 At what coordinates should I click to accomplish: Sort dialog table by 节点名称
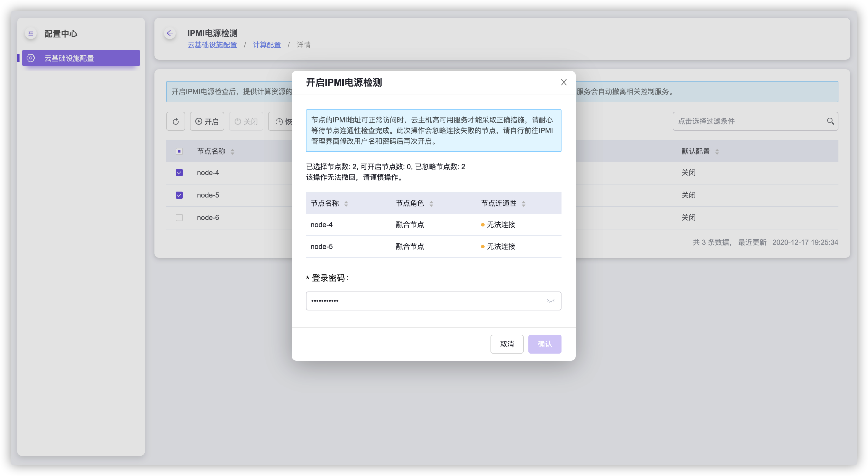click(x=346, y=204)
